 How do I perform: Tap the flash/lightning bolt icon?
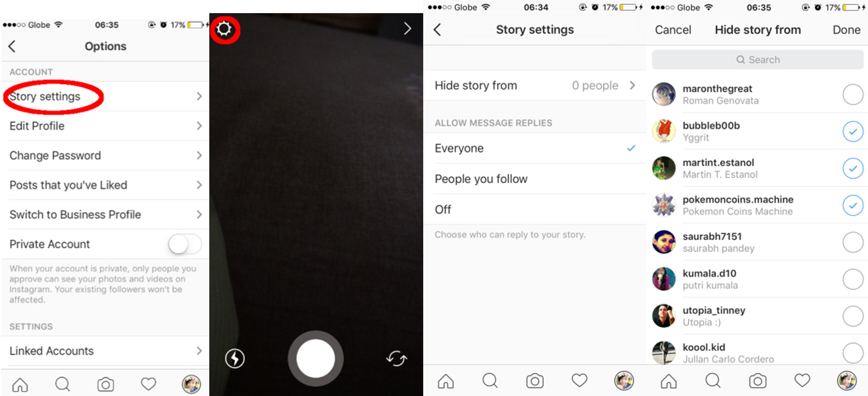(x=233, y=357)
